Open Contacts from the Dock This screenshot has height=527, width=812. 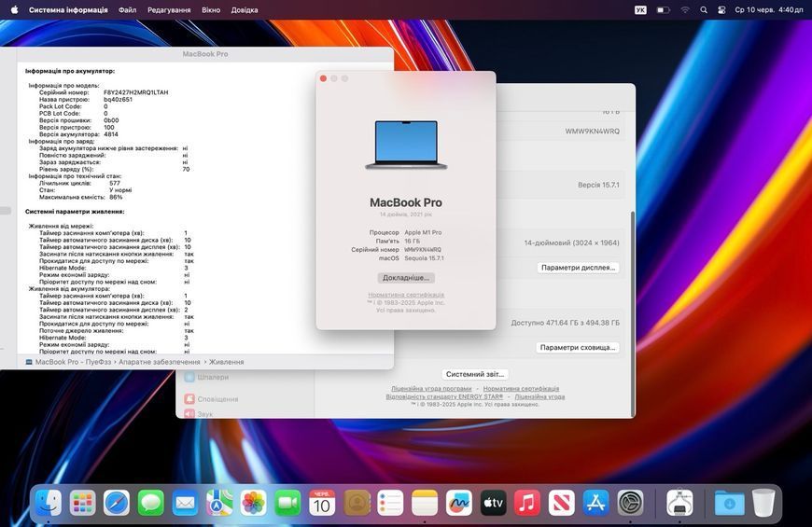(x=357, y=503)
